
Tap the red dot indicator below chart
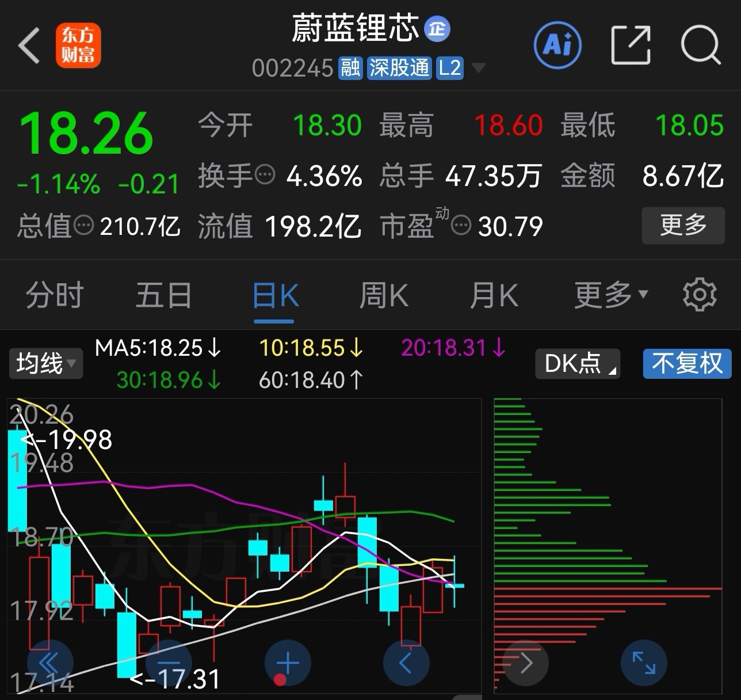(x=280, y=680)
